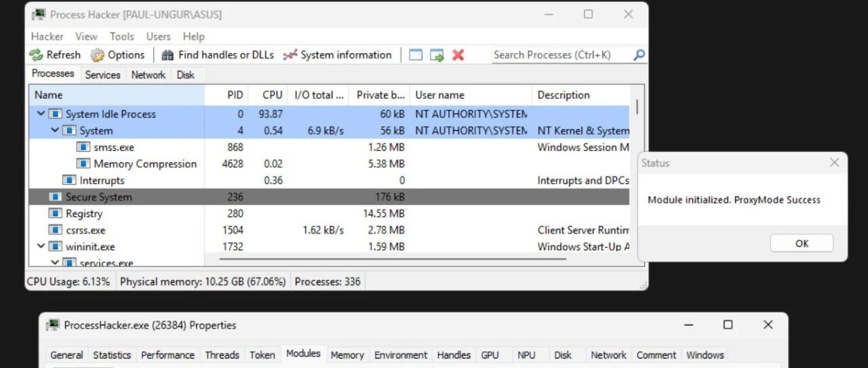
Task: Click OK in the Status dialog
Action: pyautogui.click(x=802, y=243)
